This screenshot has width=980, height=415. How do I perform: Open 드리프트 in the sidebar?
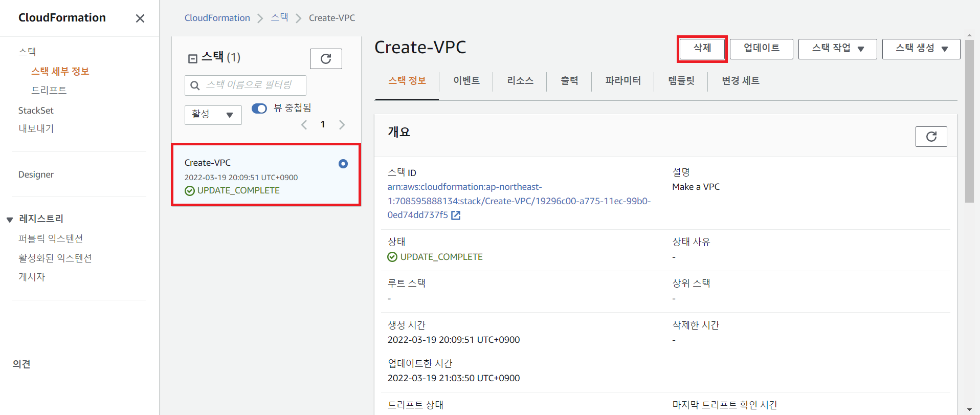49,90
